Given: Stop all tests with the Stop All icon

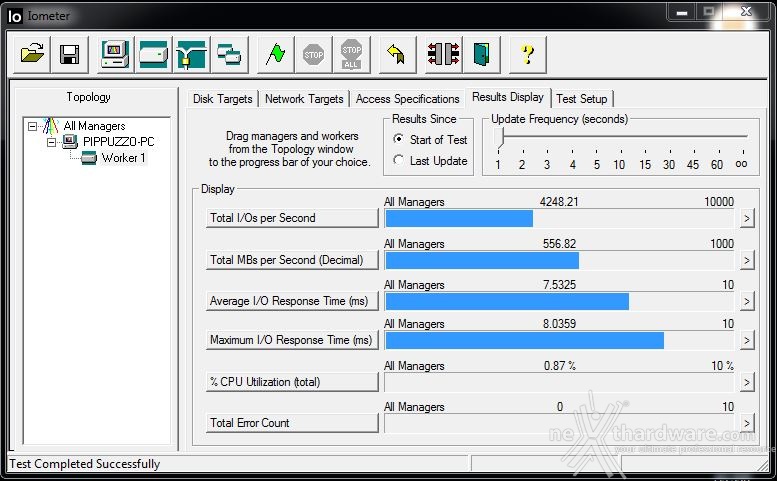Looking at the screenshot, I should [351, 54].
